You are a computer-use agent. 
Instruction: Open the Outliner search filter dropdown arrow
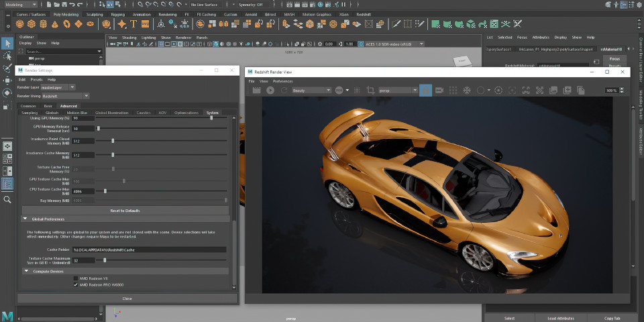(99, 52)
